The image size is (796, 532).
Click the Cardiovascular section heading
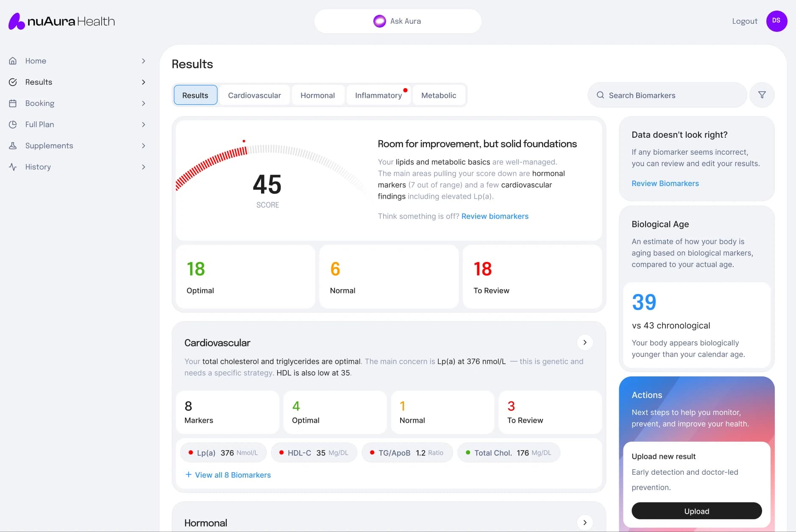click(217, 343)
